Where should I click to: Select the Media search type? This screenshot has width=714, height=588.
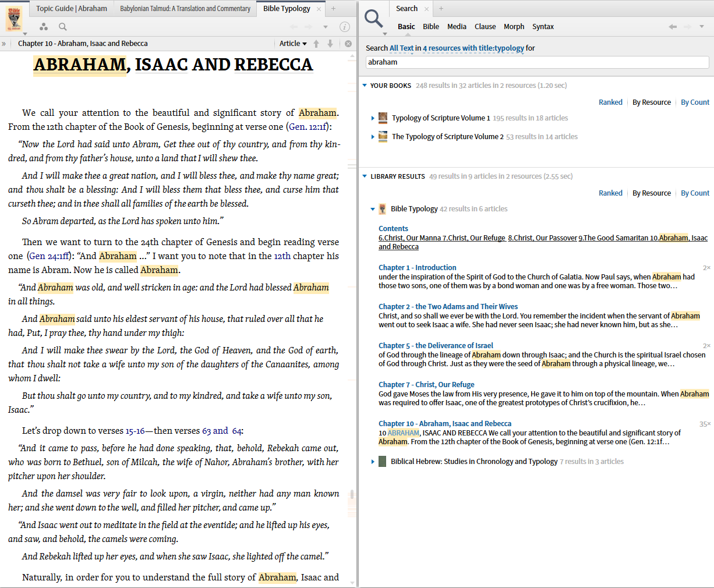click(x=457, y=27)
